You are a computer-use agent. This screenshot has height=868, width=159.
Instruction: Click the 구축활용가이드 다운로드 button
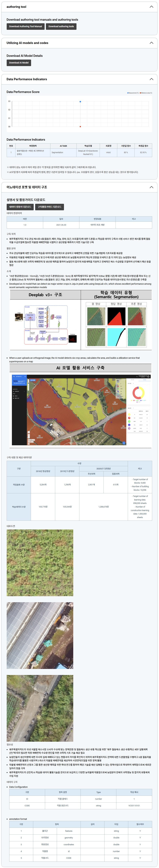point(49,207)
